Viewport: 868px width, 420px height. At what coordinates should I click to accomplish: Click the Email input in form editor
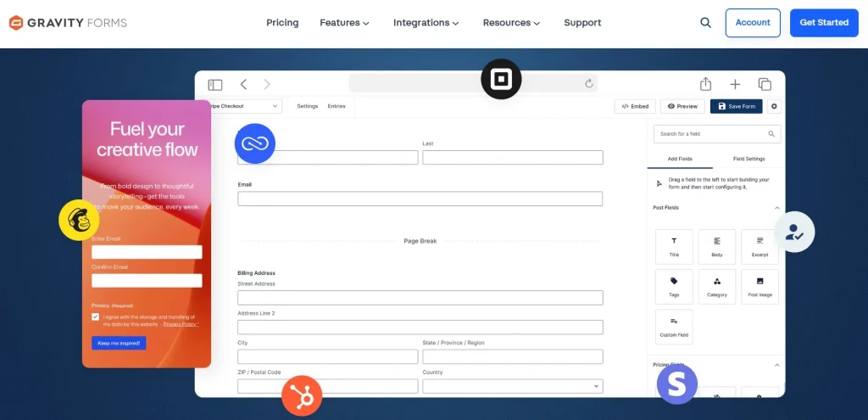pyautogui.click(x=420, y=199)
